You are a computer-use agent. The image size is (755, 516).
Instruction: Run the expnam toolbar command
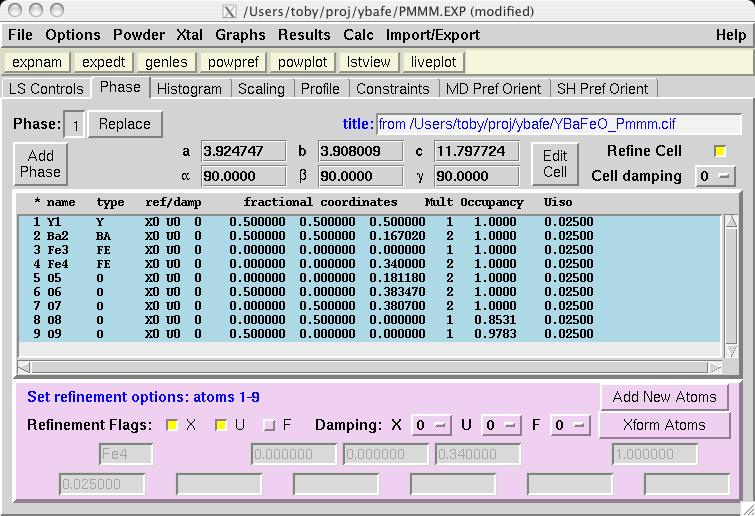pyautogui.click(x=37, y=62)
